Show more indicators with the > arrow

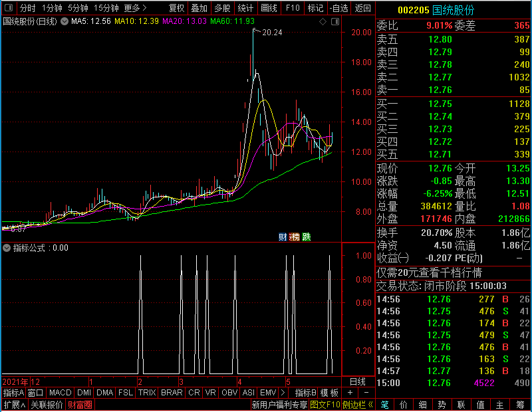coord(283,393)
